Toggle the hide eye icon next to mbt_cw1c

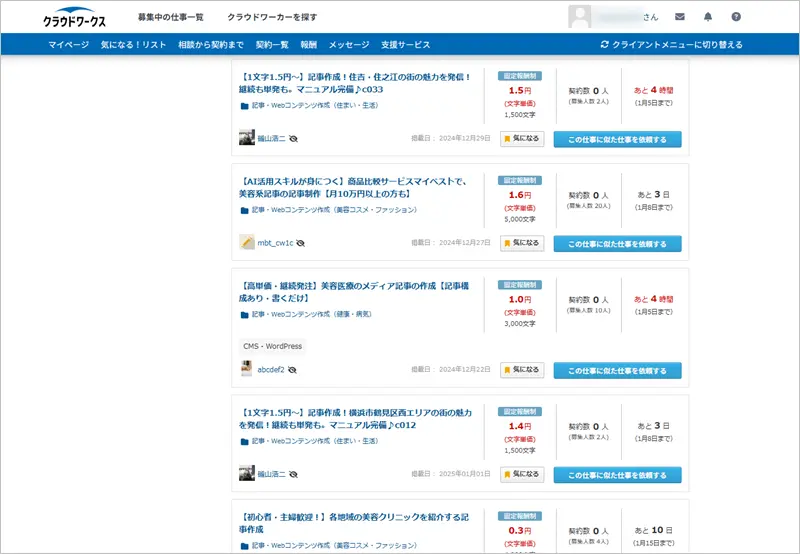pyautogui.click(x=300, y=243)
